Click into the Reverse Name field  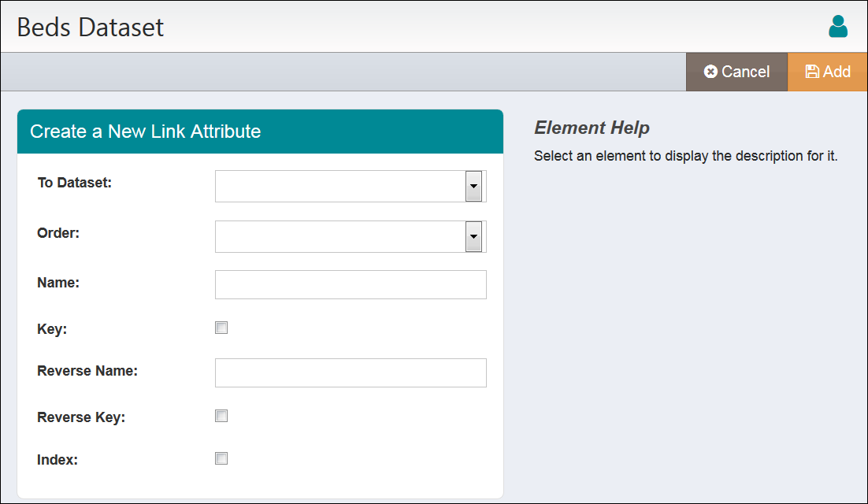[351, 372]
